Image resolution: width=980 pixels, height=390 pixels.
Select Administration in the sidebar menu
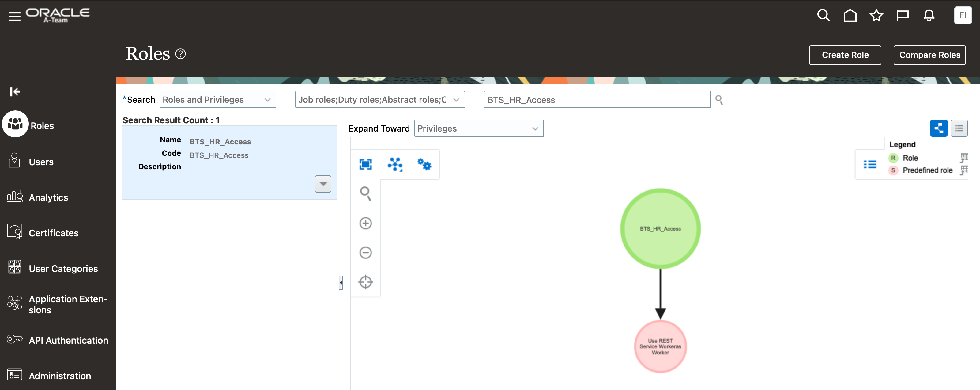click(x=60, y=376)
